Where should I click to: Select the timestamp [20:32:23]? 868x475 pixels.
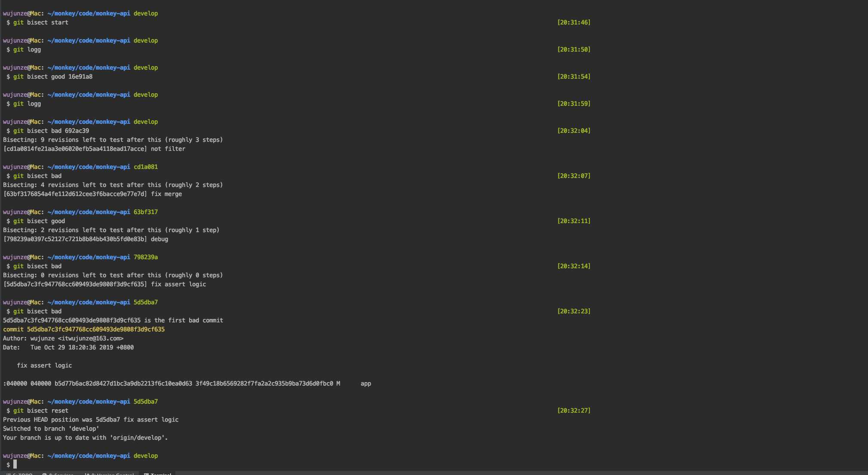(574, 311)
